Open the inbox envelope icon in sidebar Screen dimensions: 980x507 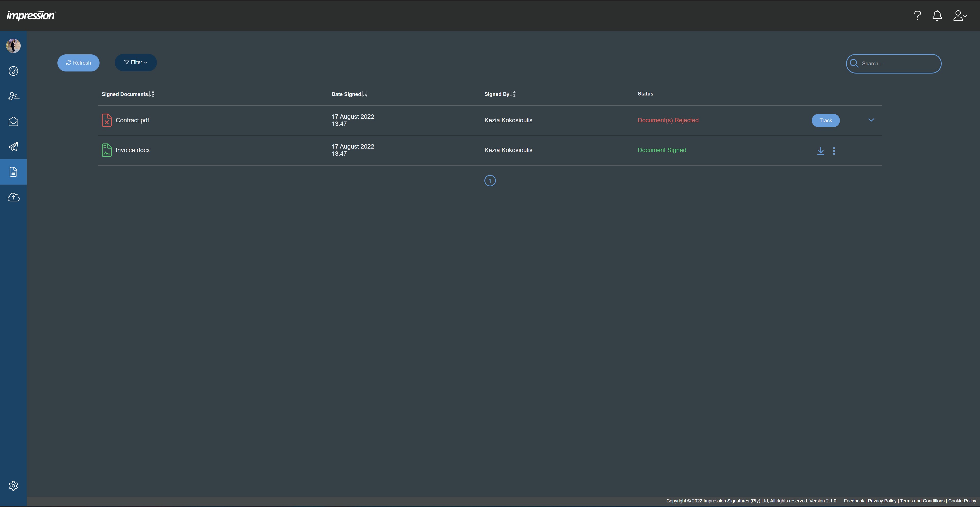(x=13, y=122)
